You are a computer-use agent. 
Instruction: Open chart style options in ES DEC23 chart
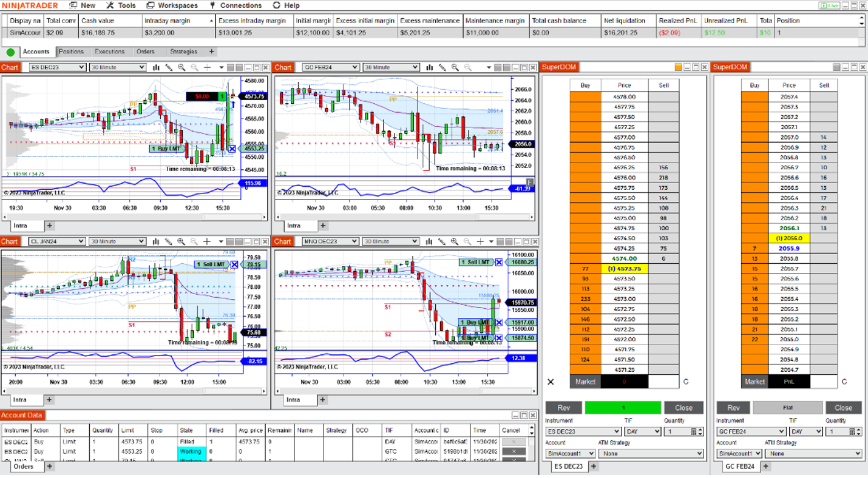coord(157,67)
